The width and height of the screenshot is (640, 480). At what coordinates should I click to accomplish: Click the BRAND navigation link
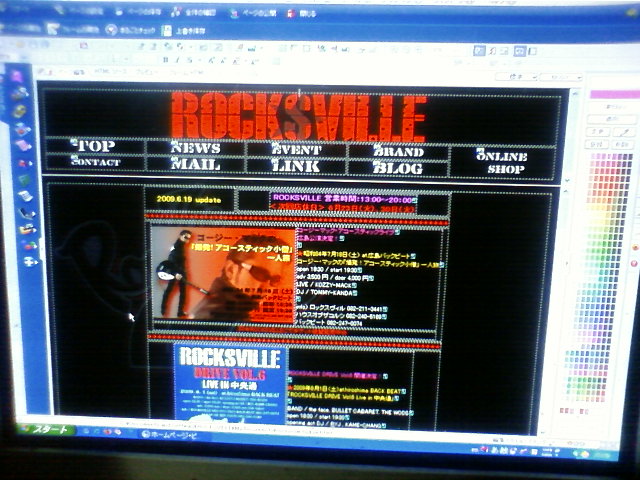coord(398,151)
